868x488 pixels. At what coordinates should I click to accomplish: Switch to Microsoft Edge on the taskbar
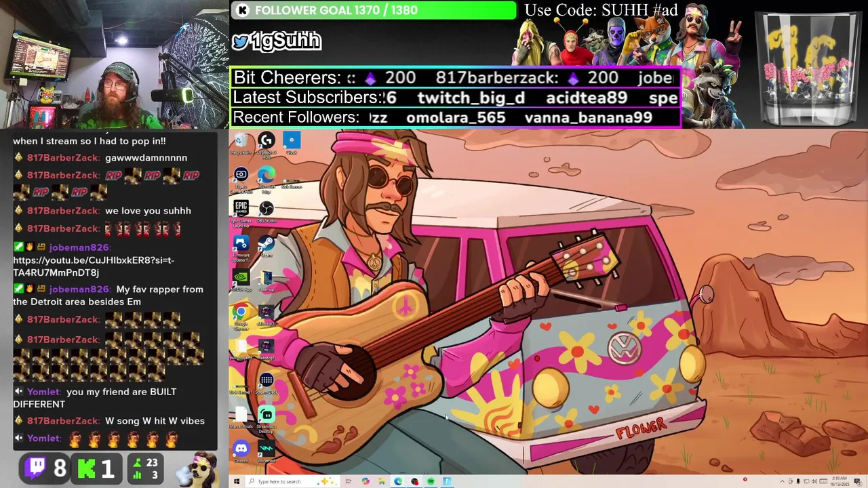tap(398, 481)
